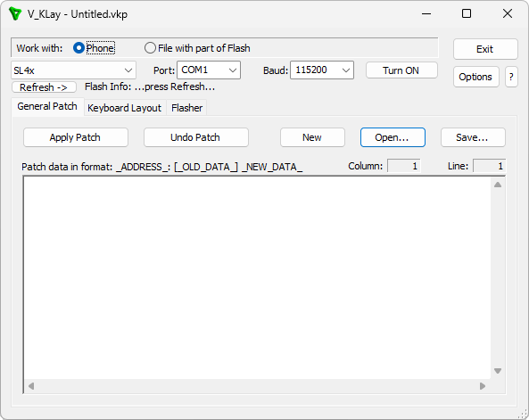Click the V_KLay green app icon
This screenshot has height=420, width=529.
(15, 14)
